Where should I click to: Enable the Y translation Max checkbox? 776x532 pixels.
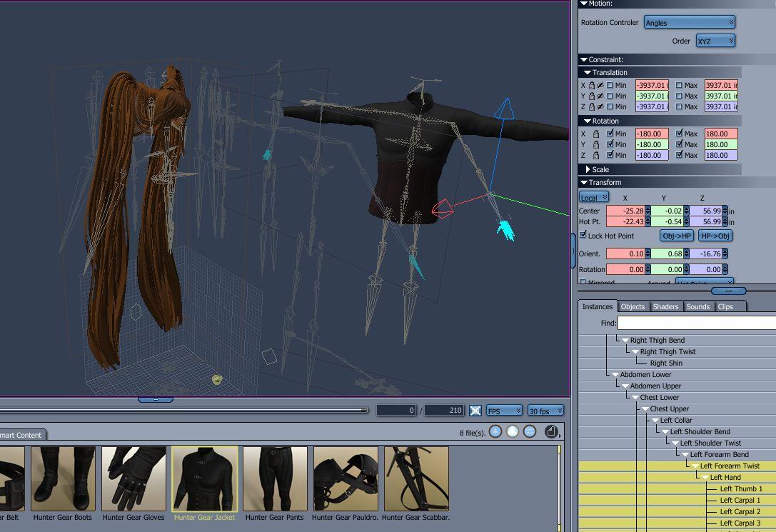679,96
